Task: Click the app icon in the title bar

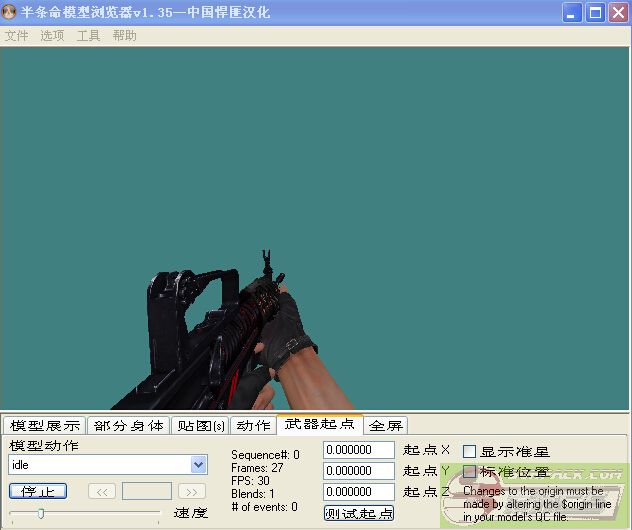Action: (10, 13)
